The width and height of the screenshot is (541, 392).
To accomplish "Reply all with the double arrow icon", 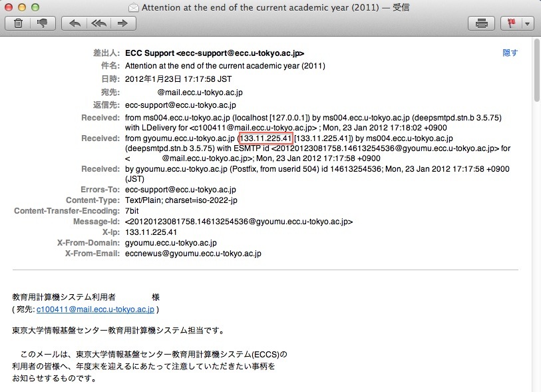I will point(98,23).
